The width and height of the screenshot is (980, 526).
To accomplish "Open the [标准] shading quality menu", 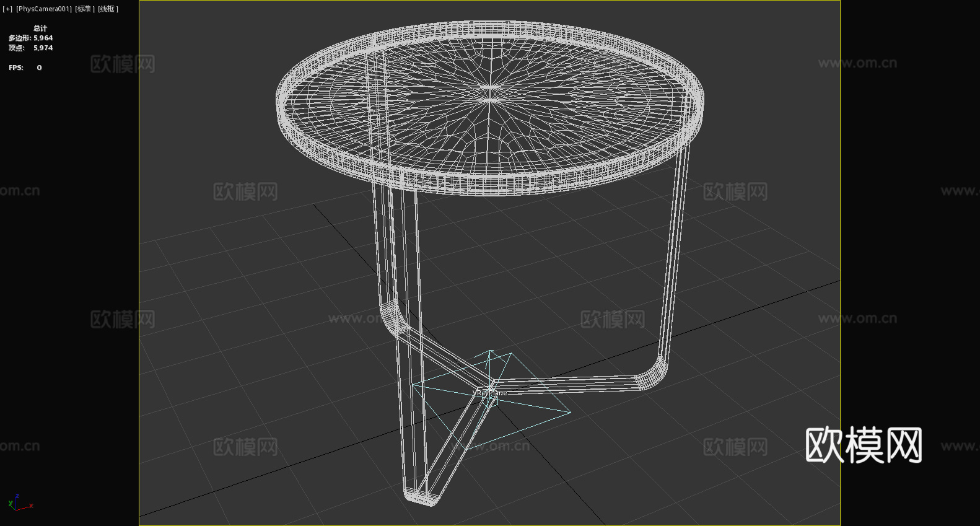I will pyautogui.click(x=85, y=9).
